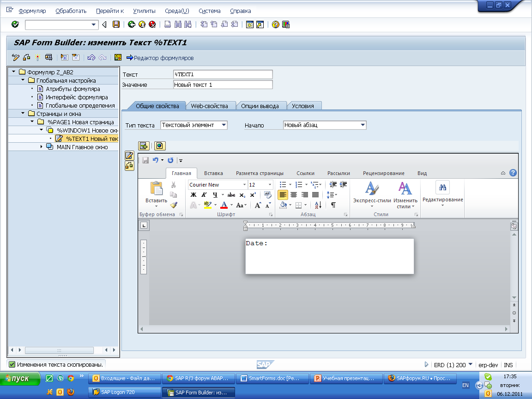Image resolution: width=532 pixels, height=399 pixels.
Task: Collapse the %PAGE1 Новая страница node
Action: 32,121
